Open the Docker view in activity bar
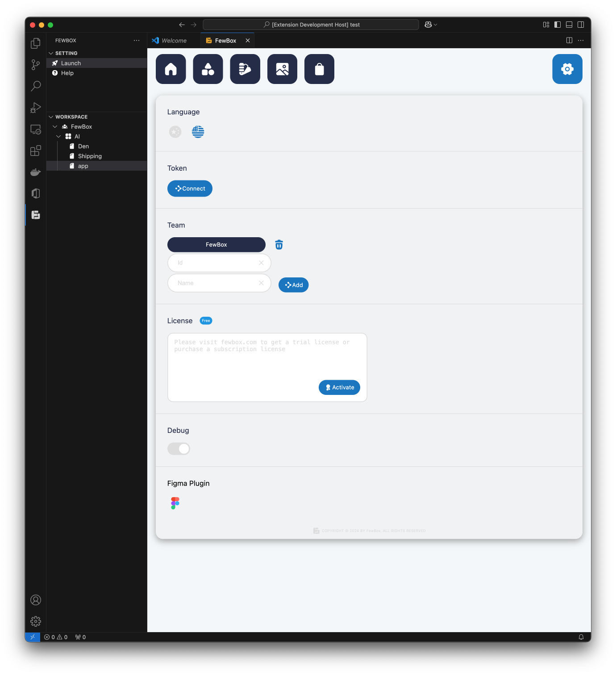 (x=36, y=172)
